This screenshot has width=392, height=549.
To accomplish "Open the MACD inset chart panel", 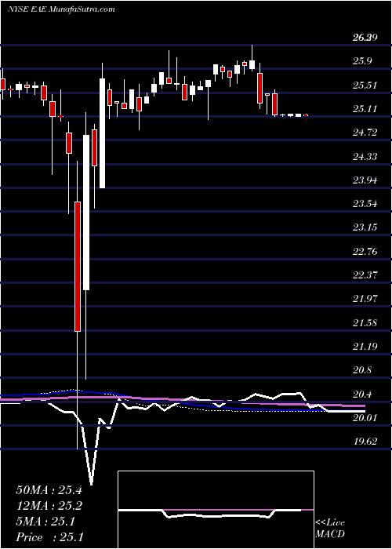I will coord(216,510).
